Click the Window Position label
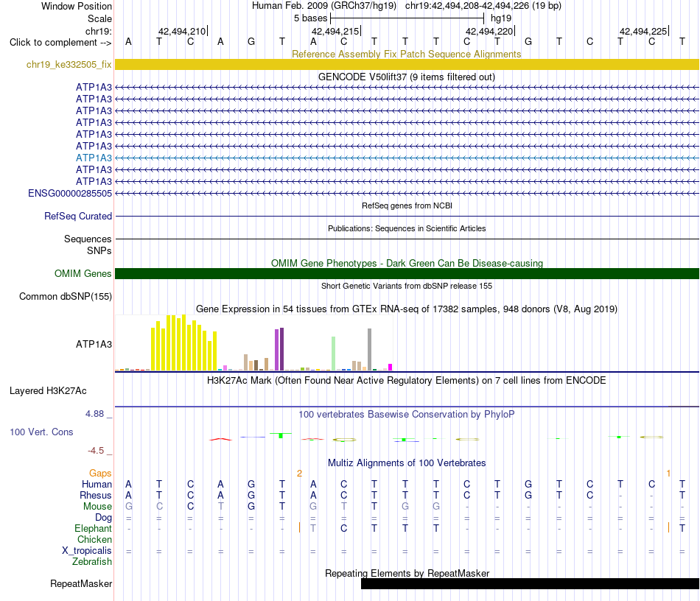700x601 pixels. pos(77,6)
